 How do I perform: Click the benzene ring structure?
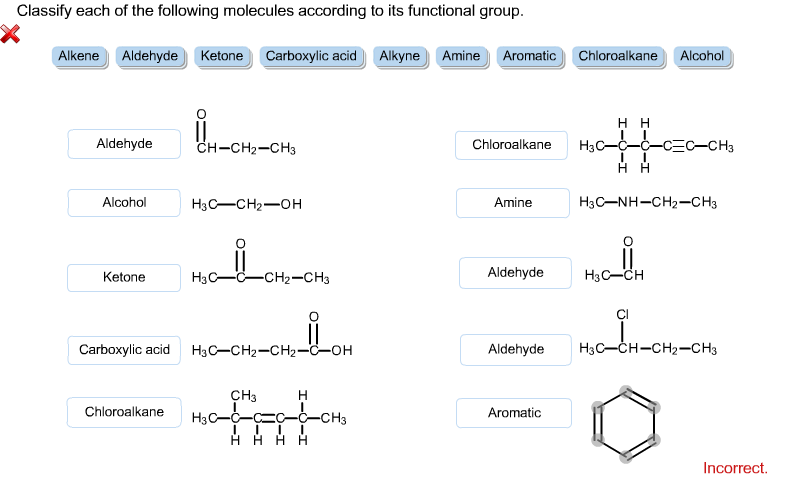point(625,424)
